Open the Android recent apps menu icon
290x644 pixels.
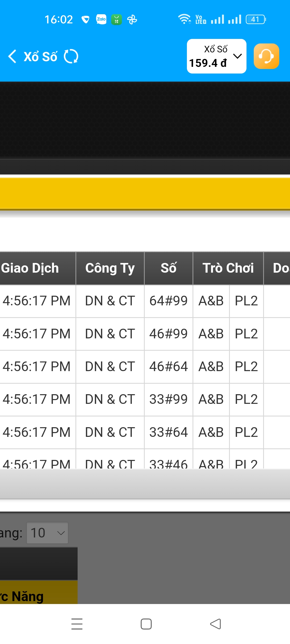tap(77, 624)
